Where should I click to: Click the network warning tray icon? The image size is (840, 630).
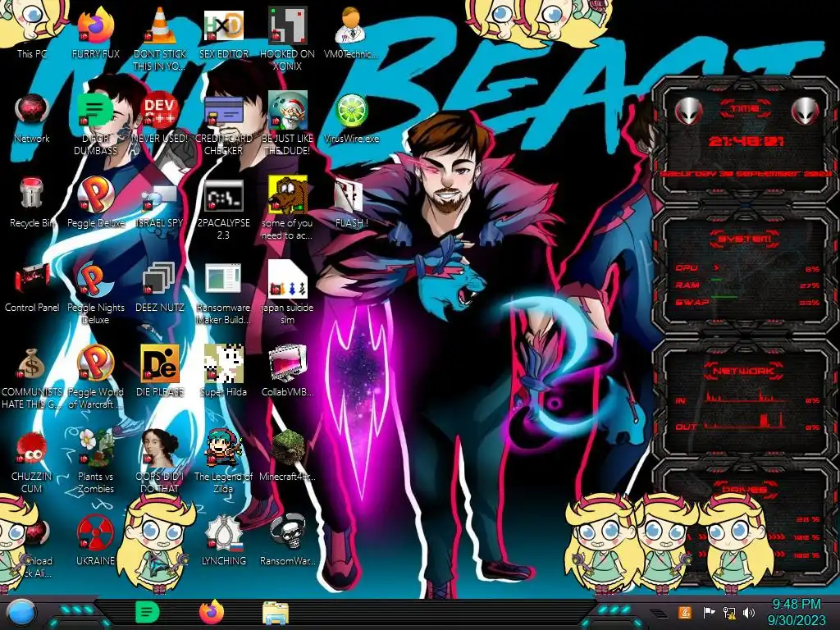(x=729, y=612)
